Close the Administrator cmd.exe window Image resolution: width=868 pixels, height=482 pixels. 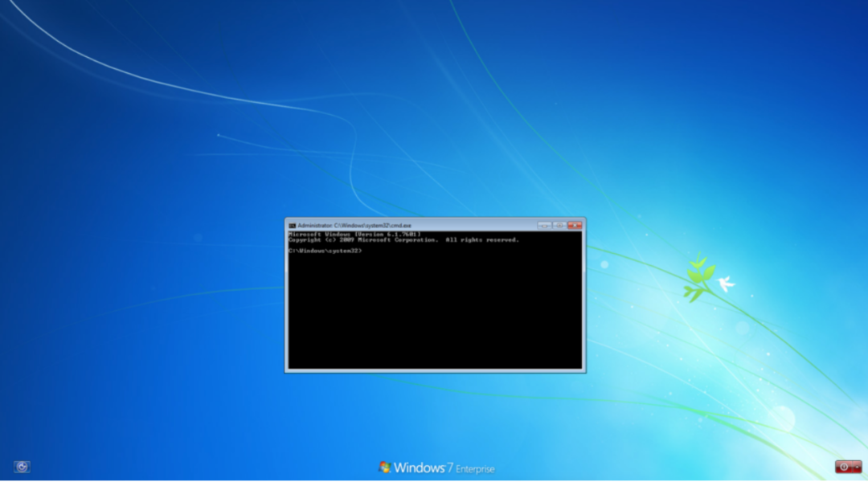pos(574,225)
